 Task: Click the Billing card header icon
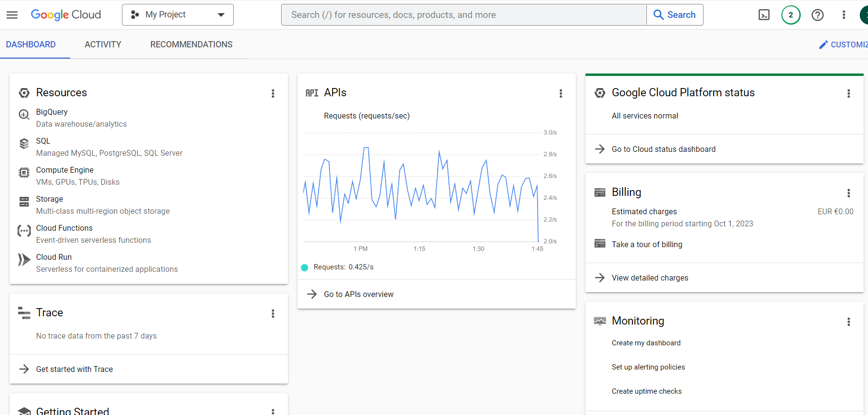[600, 193]
